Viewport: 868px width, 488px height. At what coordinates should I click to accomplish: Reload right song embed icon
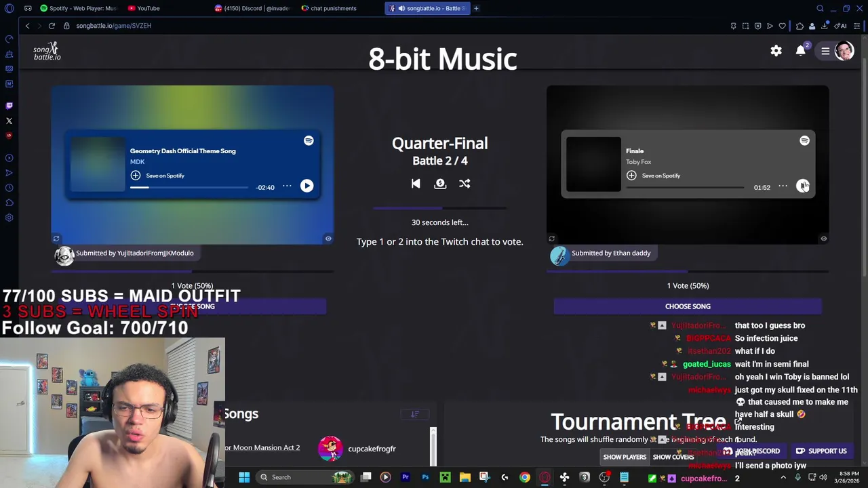point(551,239)
